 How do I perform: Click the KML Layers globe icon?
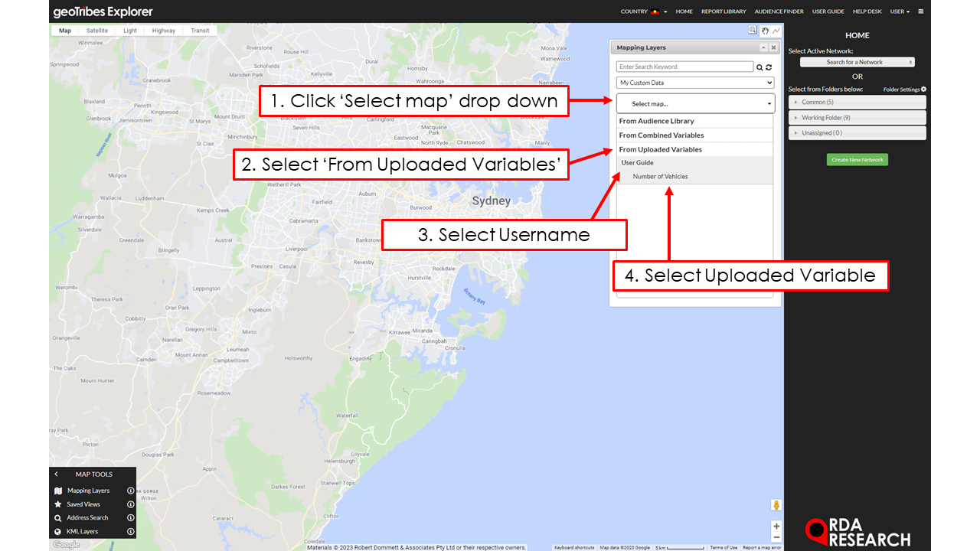pyautogui.click(x=58, y=531)
